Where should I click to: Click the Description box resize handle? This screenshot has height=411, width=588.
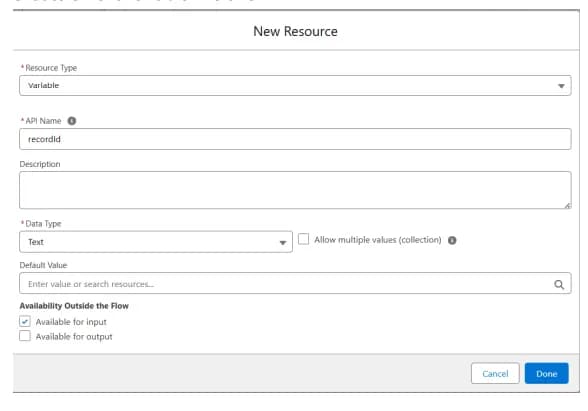(567, 205)
